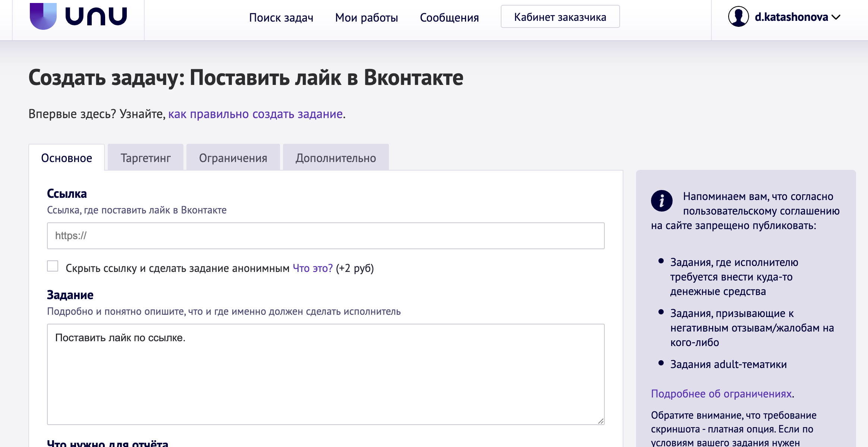Open the UNU logo home link
868x447 pixels.
click(x=78, y=16)
